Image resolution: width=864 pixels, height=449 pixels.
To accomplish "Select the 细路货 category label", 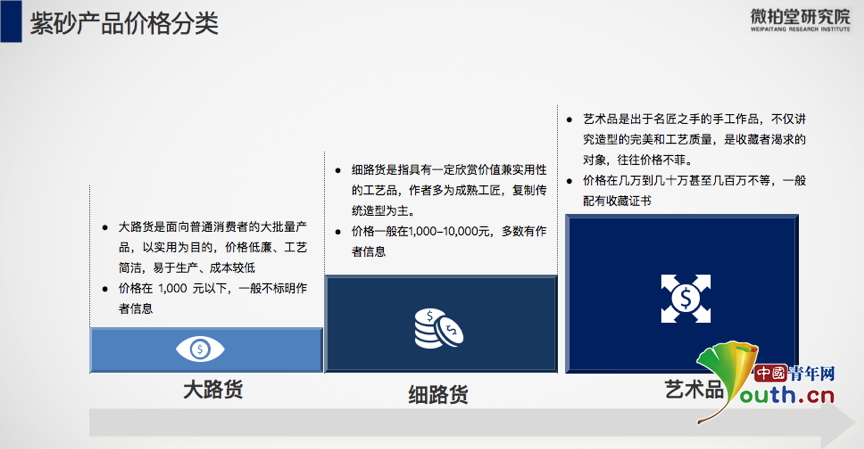I will pos(438,394).
